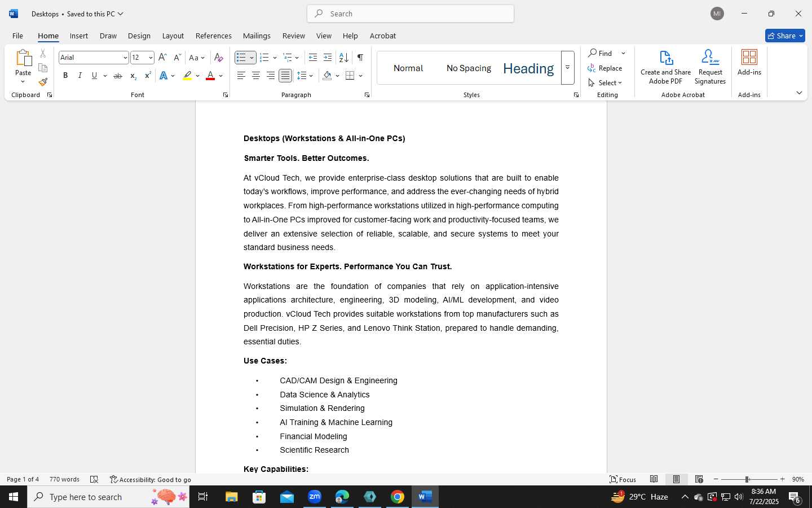Apply the Heading style
This screenshot has height=508, width=812.
pos(528,68)
